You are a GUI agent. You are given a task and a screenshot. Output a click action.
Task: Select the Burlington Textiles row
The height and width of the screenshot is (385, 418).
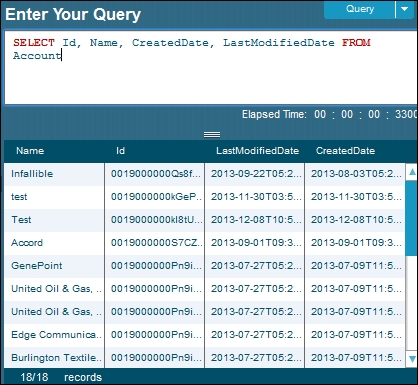click(205, 357)
